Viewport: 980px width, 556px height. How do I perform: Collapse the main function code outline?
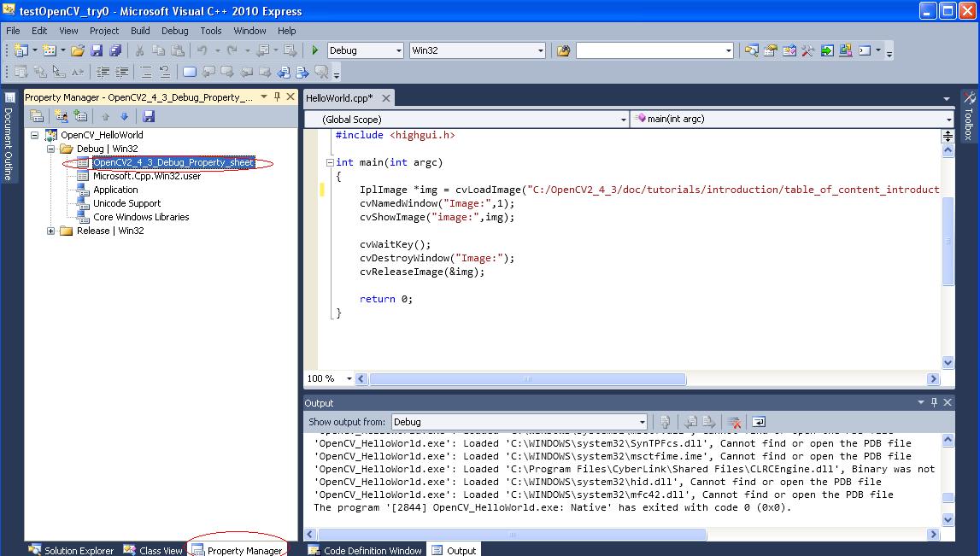[x=330, y=162]
